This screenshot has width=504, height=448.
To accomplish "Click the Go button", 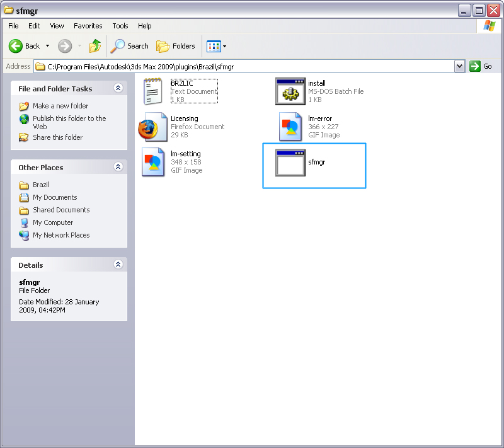I will pos(481,66).
